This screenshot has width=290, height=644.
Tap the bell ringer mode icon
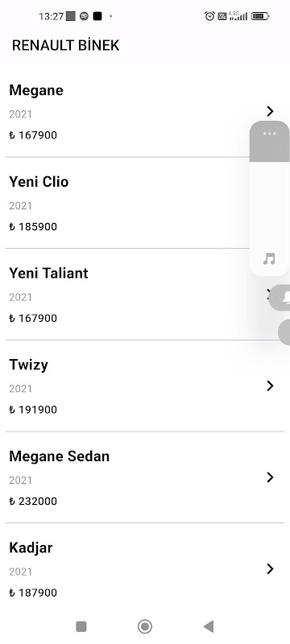click(285, 297)
